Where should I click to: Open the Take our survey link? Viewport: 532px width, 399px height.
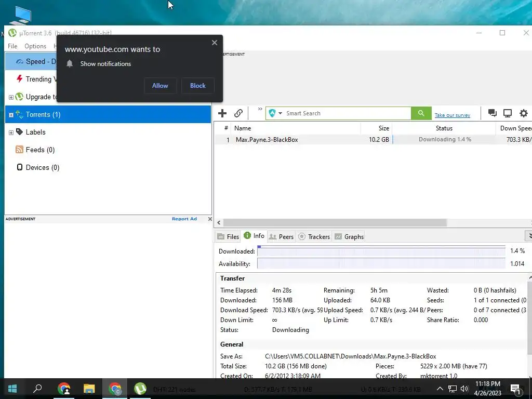(x=453, y=115)
